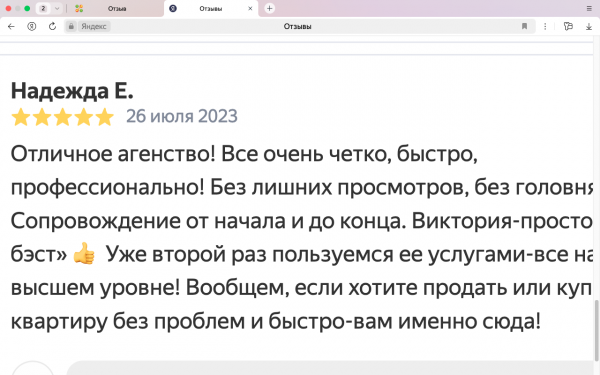Click the Отзывы address bar field
The width and height of the screenshot is (600, 375).
tap(297, 26)
